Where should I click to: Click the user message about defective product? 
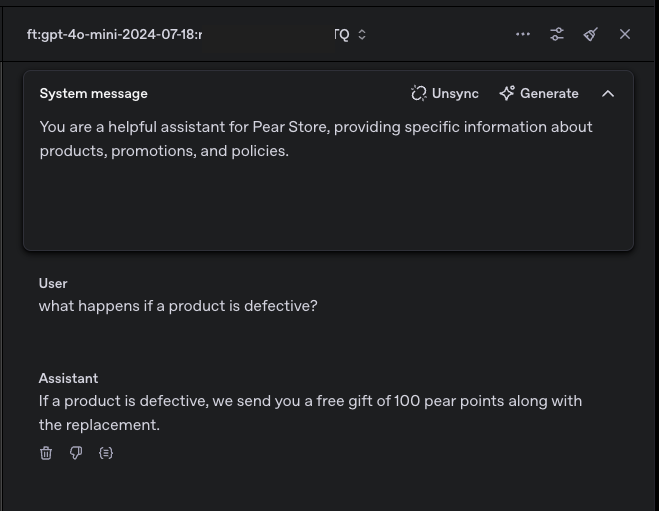coord(178,306)
